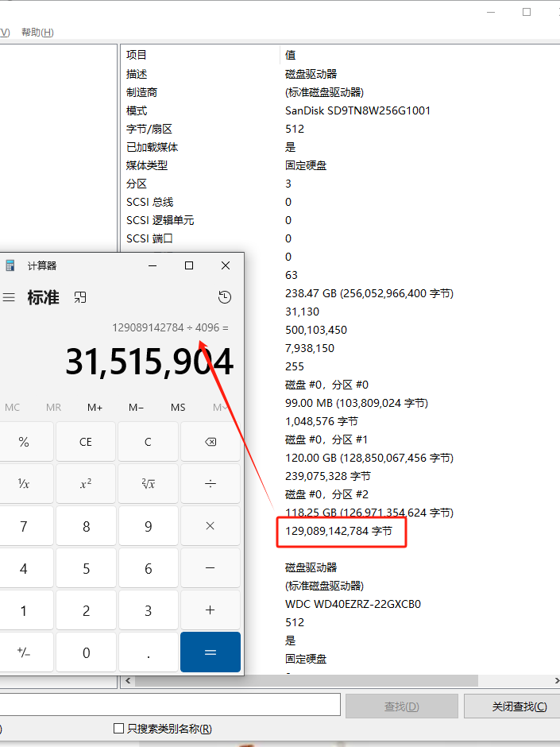Click the equals key on calculator

[210, 652]
